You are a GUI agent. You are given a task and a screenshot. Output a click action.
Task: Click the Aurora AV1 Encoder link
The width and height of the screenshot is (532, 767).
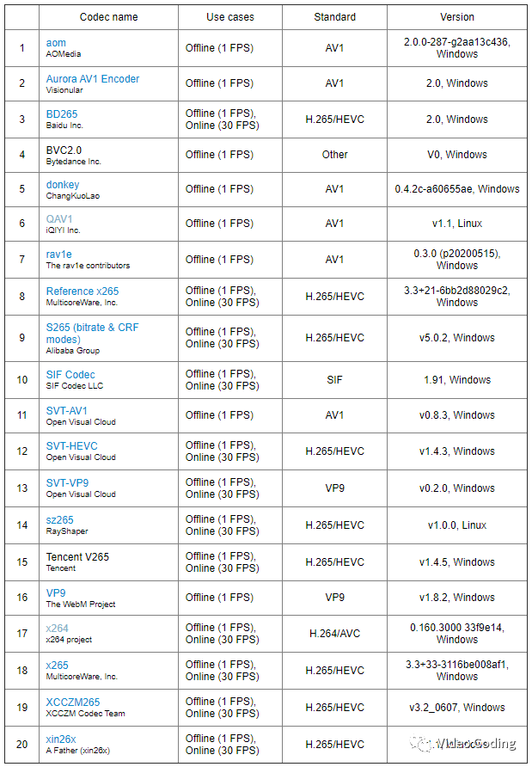coord(93,79)
